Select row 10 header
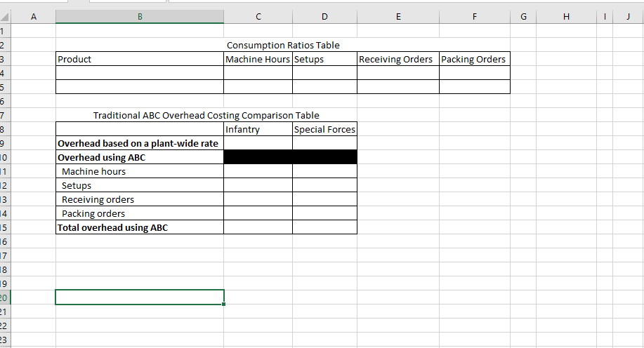 [4, 157]
